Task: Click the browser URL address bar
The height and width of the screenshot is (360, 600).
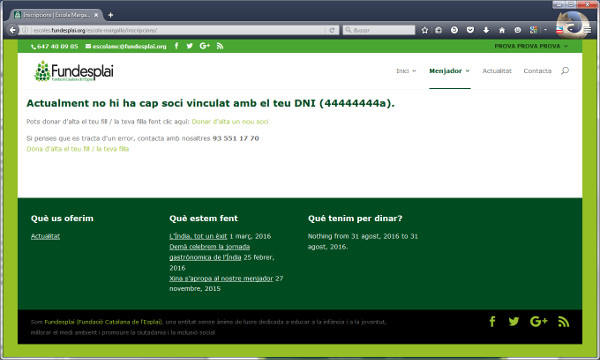Action: pyautogui.click(x=178, y=30)
